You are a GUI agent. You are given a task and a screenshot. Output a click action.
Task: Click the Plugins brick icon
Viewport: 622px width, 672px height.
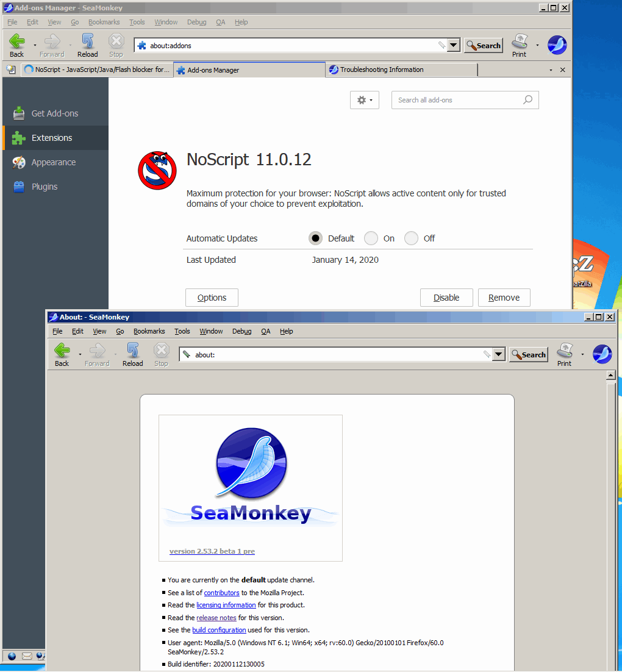click(18, 187)
